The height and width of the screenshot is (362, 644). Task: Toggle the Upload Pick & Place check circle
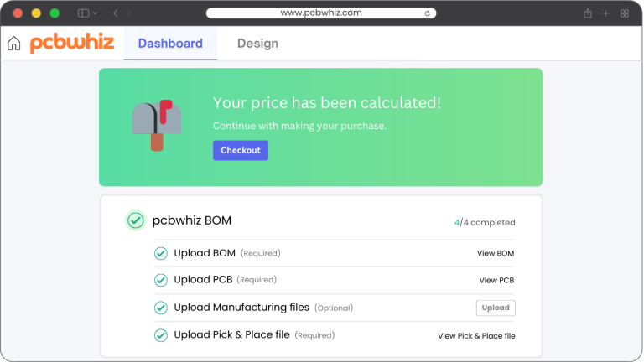161,335
